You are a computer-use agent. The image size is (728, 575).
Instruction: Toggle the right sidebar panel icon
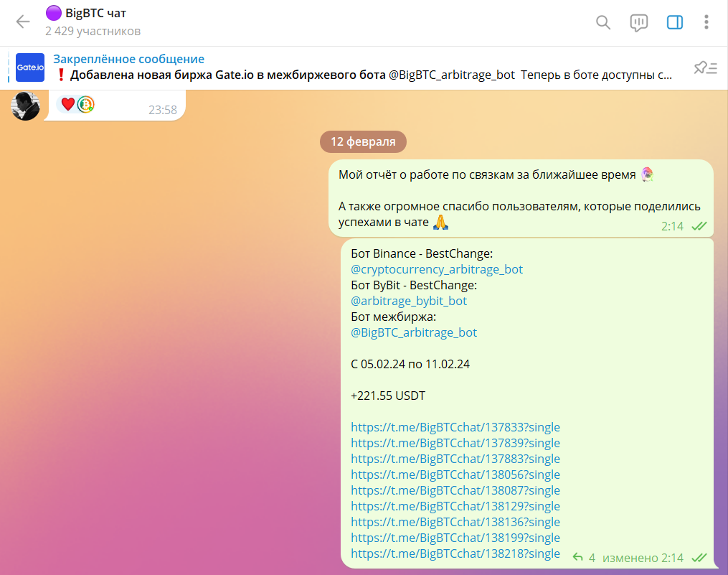(x=675, y=22)
